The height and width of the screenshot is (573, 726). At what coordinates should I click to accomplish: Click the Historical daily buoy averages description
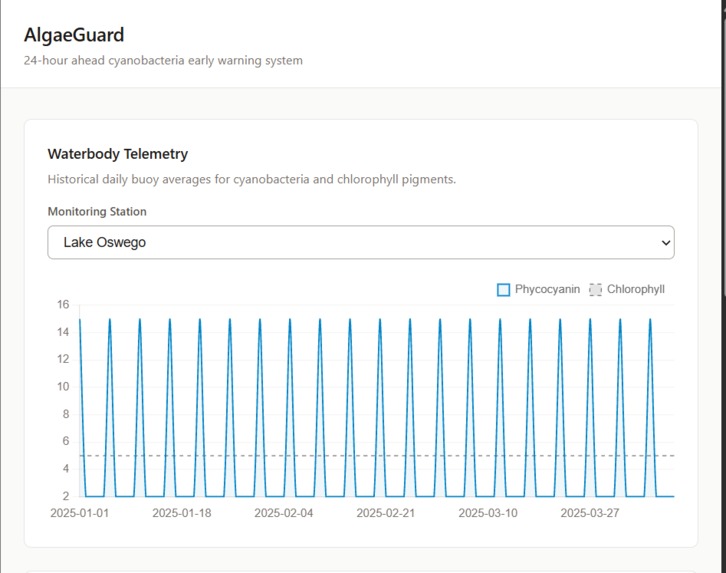pyautogui.click(x=252, y=179)
